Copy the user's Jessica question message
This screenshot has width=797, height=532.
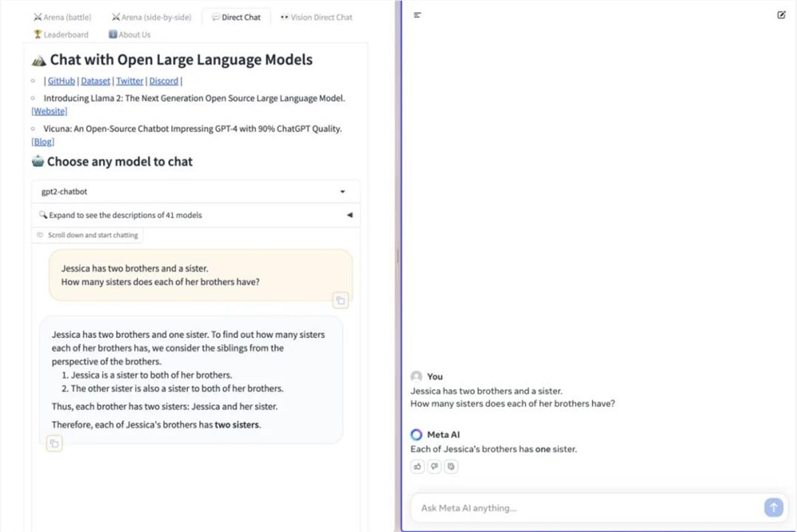(x=340, y=300)
